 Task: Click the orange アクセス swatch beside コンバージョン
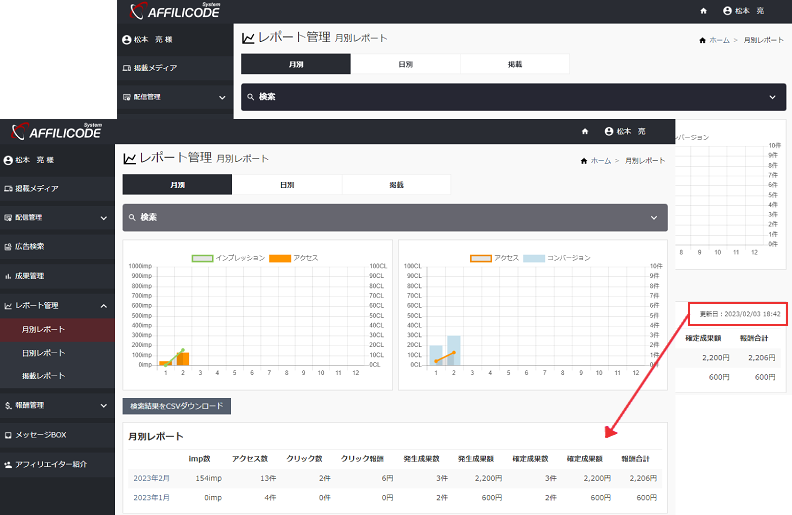coord(481,258)
